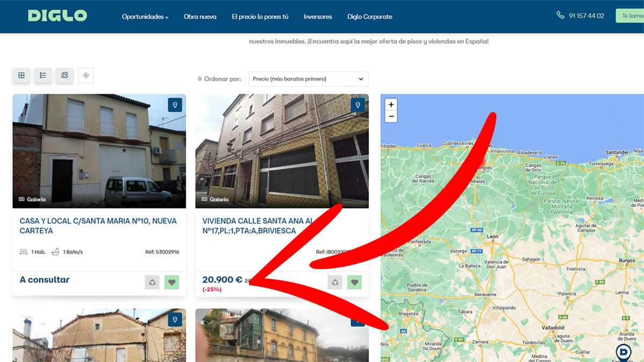Image resolution: width=644 pixels, height=362 pixels.
Task: Open the 'Ordenar por' sort dropdown
Action: click(308, 79)
